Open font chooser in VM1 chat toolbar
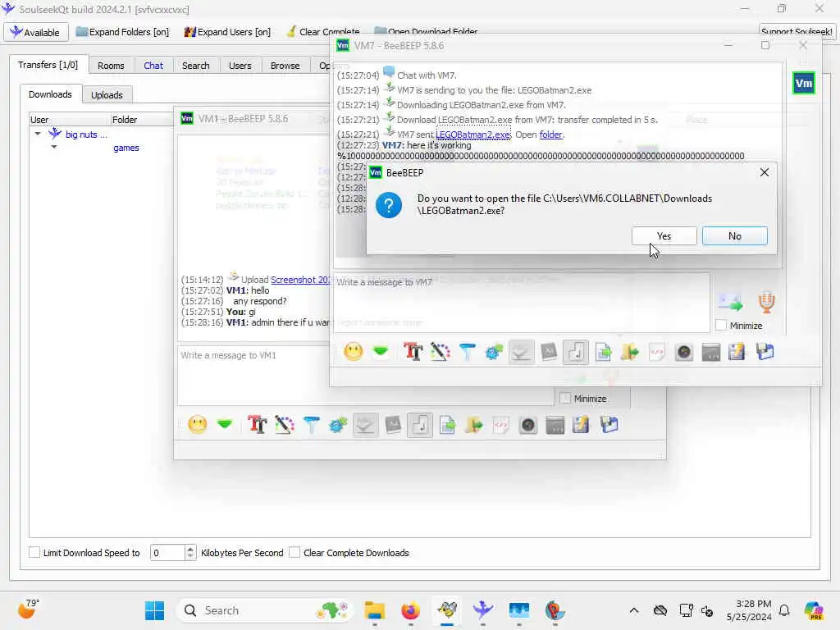 [257, 425]
